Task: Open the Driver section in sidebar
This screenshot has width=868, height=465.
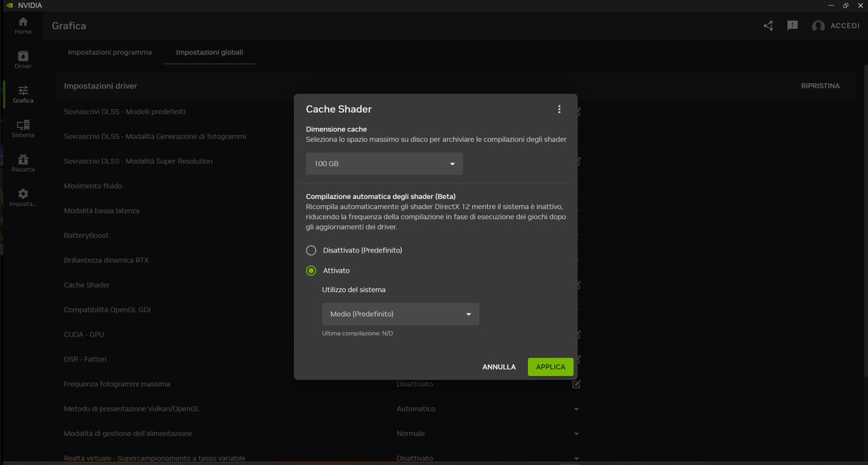Action: (x=22, y=60)
